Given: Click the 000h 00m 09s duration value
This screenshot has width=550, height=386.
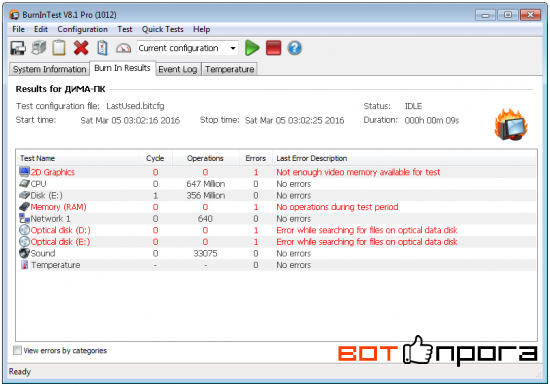Looking at the screenshot, I should [x=432, y=120].
